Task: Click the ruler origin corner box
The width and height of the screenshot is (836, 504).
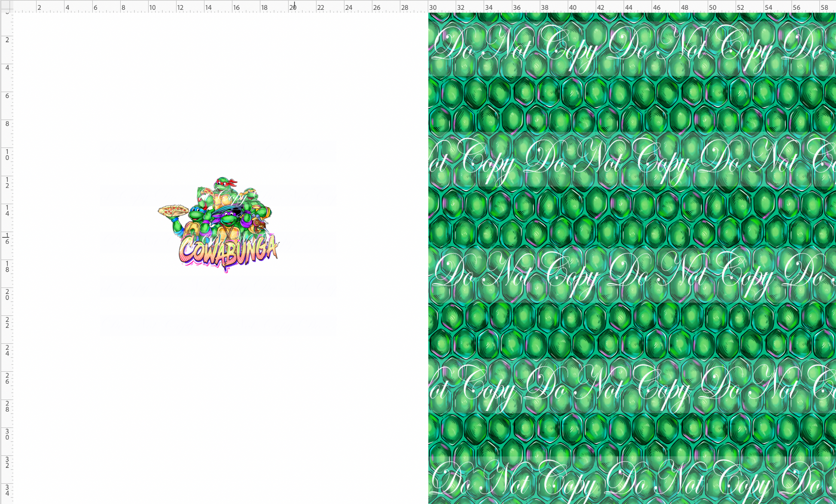Action: click(x=6, y=6)
